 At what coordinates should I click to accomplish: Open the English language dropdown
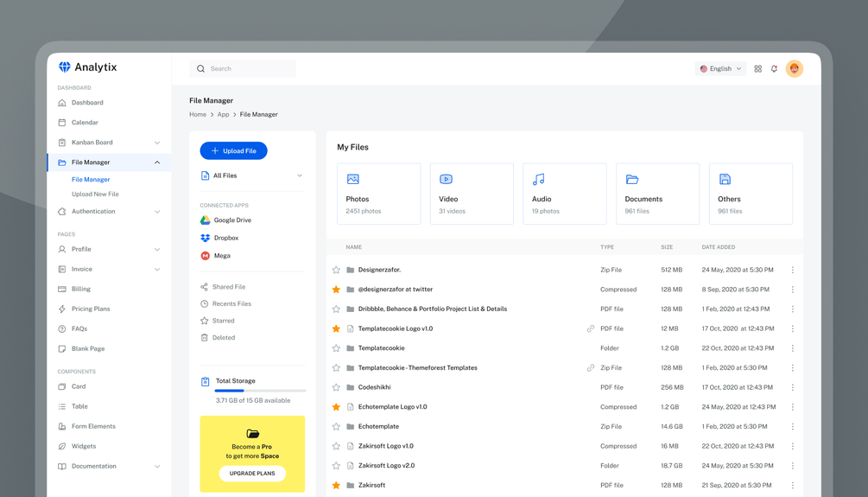(720, 68)
